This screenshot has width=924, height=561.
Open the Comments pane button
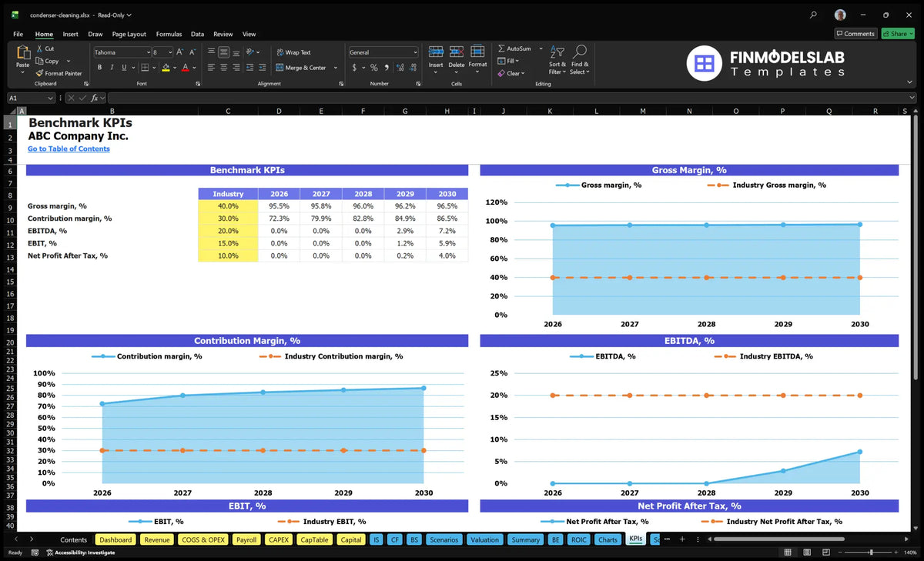[x=855, y=34]
